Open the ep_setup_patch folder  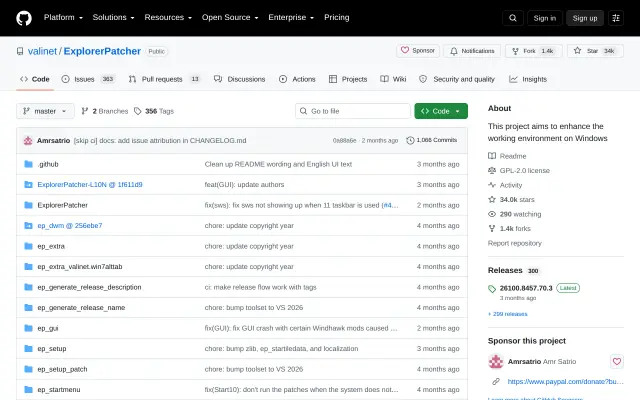[62, 369]
